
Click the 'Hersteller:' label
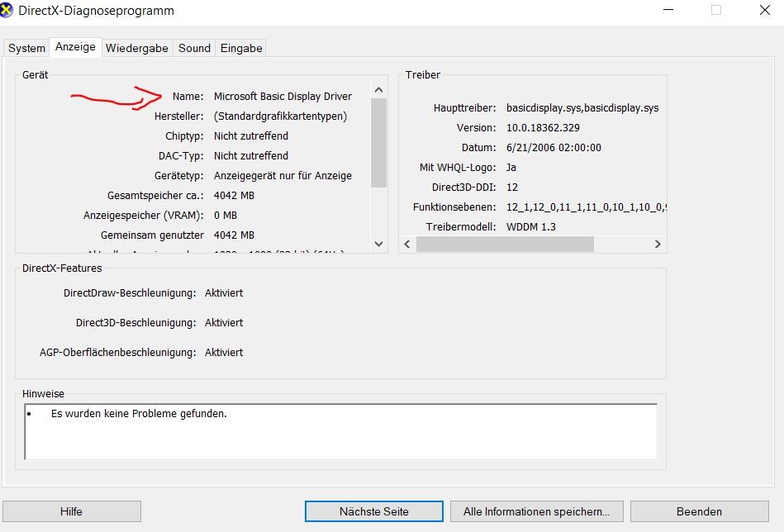[x=179, y=116]
